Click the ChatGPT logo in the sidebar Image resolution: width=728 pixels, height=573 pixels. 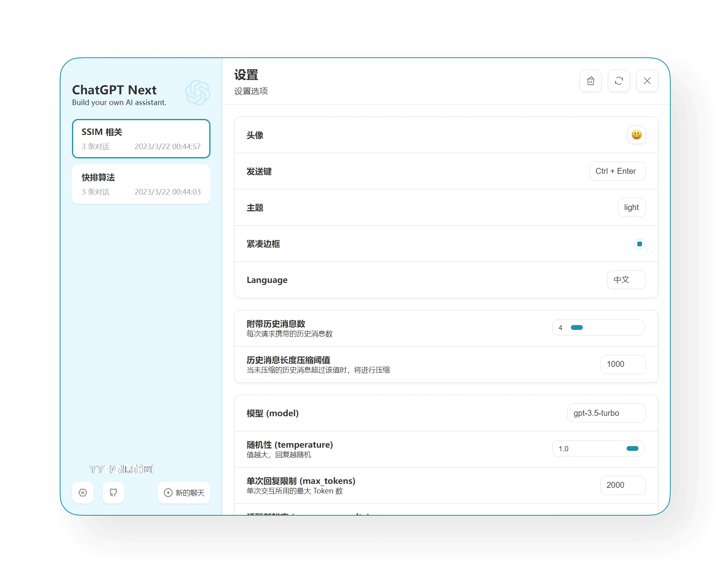pos(198,92)
